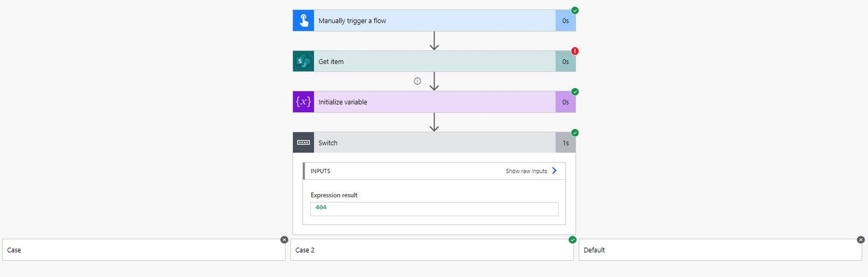Screen dimensions: 868x277
Task: Click the Switch action icon
Action: coord(303,143)
